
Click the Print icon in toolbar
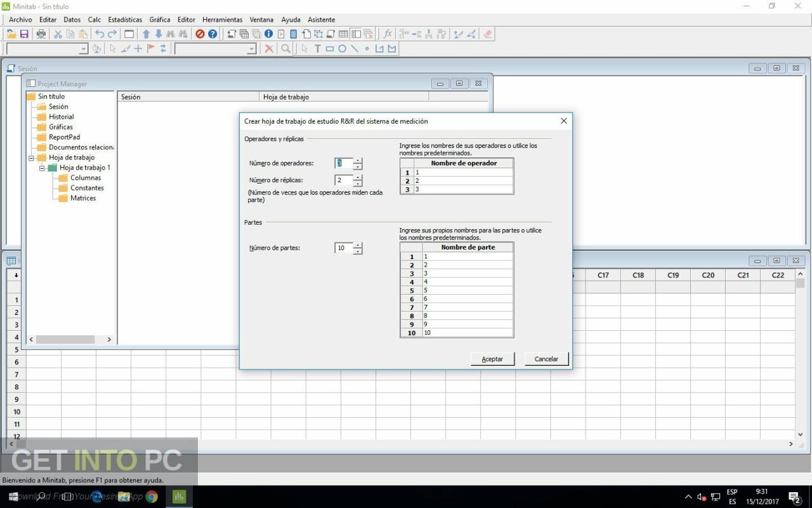41,34
